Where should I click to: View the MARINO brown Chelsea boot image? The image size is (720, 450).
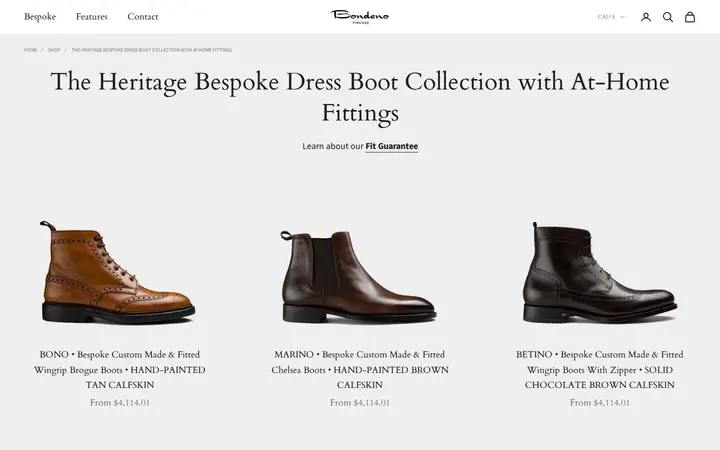click(360, 276)
